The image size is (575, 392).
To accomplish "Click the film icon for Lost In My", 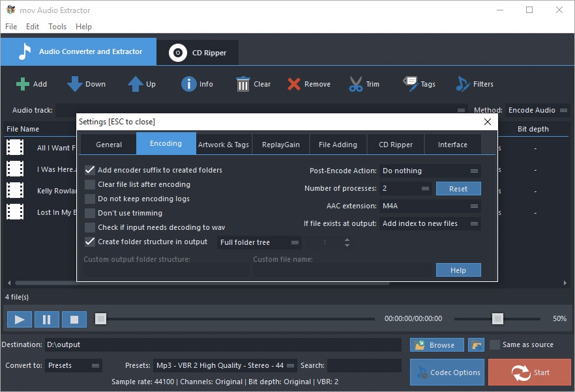I will [x=15, y=212].
